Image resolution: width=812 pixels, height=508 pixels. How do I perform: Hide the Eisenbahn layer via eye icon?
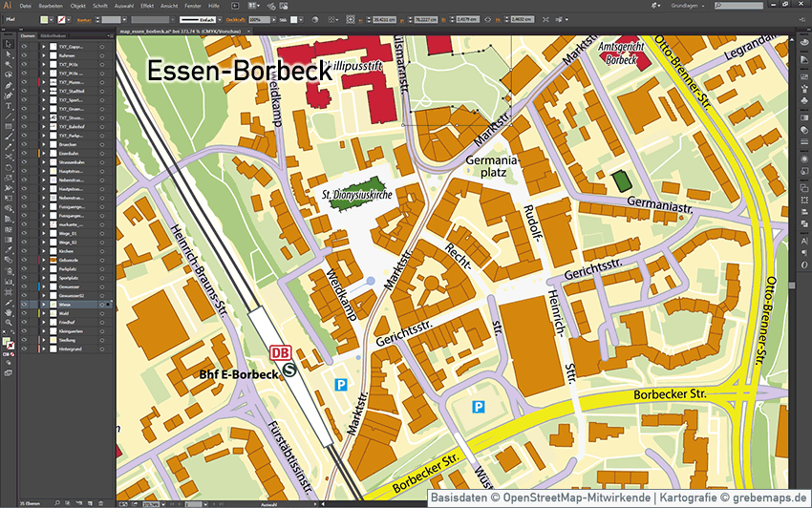click(24, 153)
